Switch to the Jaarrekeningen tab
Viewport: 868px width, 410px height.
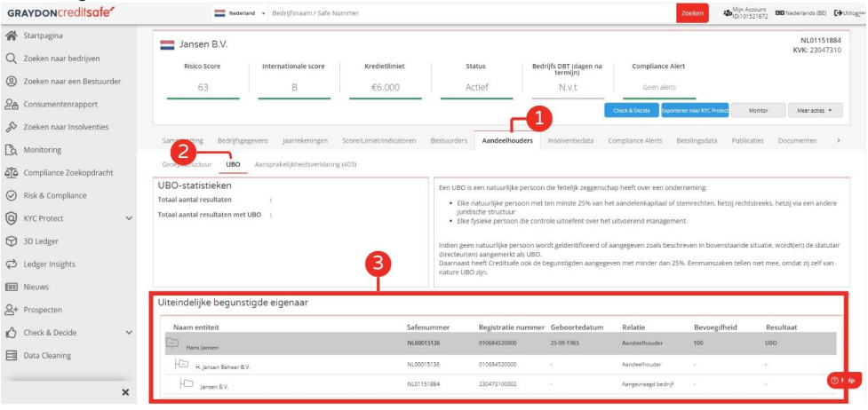(x=305, y=140)
